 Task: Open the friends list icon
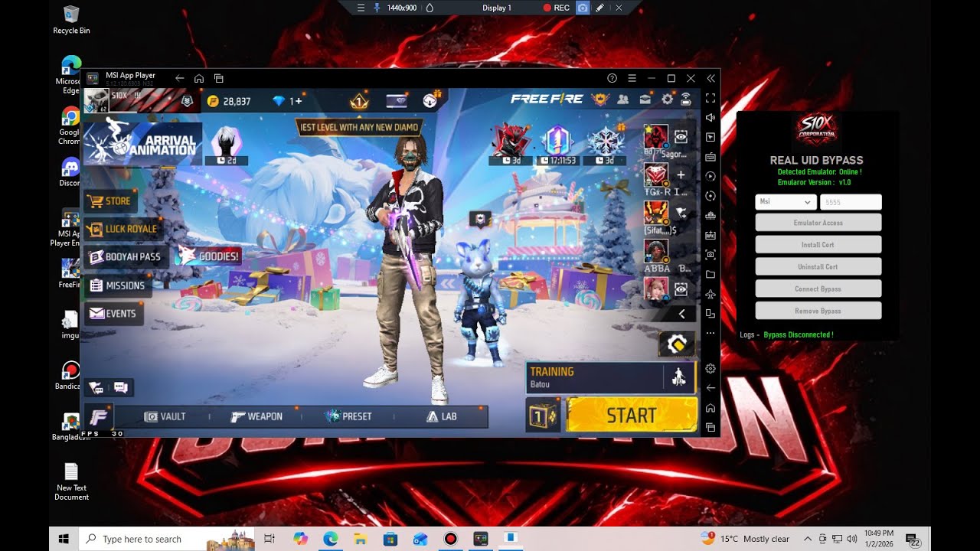pos(623,99)
